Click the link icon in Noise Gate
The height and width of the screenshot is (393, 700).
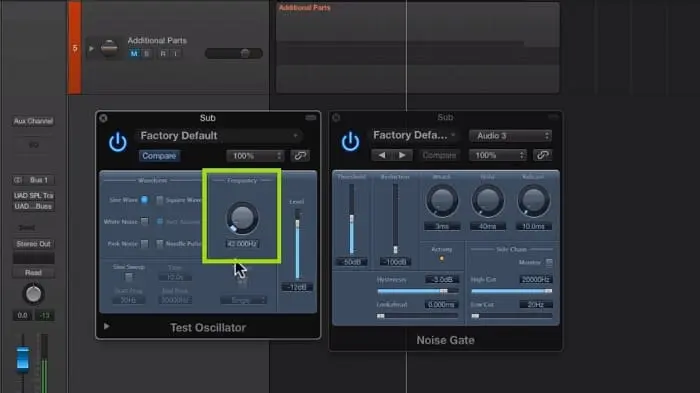pos(542,155)
